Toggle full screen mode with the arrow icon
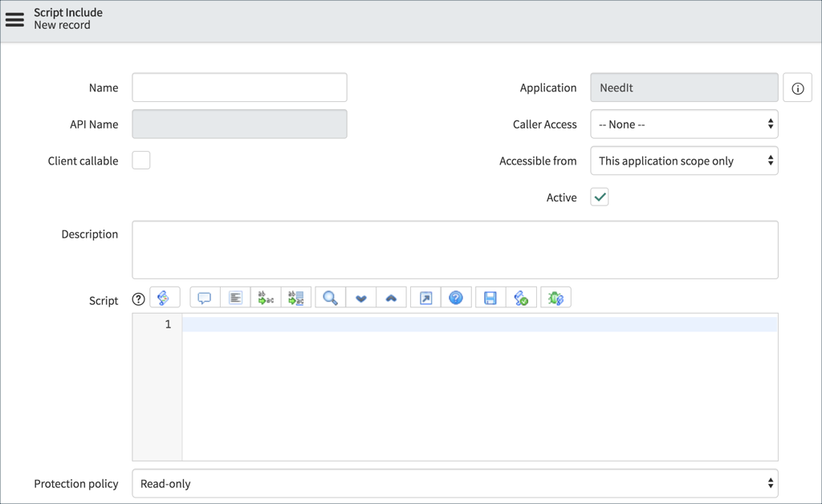This screenshot has width=822, height=504. click(425, 297)
